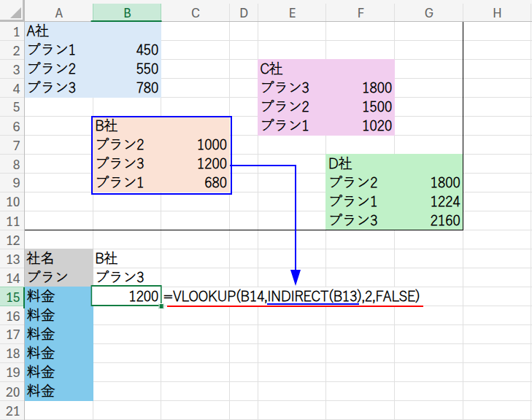Click the B社 プラン1 label cell
Image resolution: width=532 pixels, height=420 pixels.
coord(127,183)
